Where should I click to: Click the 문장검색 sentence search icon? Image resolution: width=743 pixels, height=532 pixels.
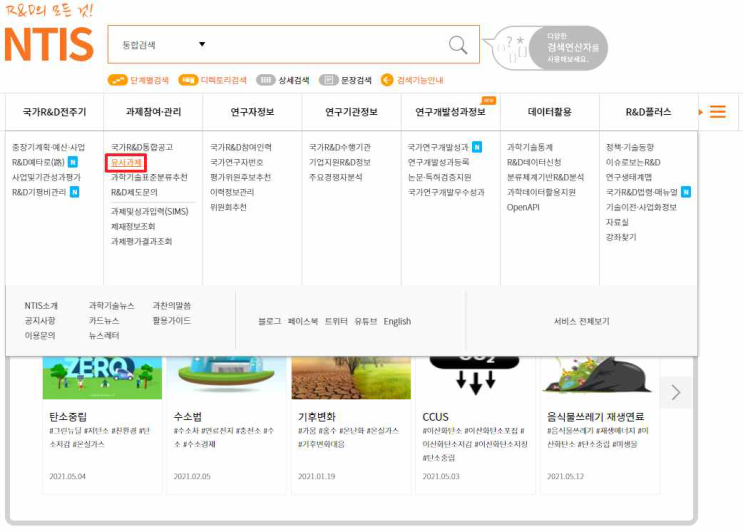(328, 80)
